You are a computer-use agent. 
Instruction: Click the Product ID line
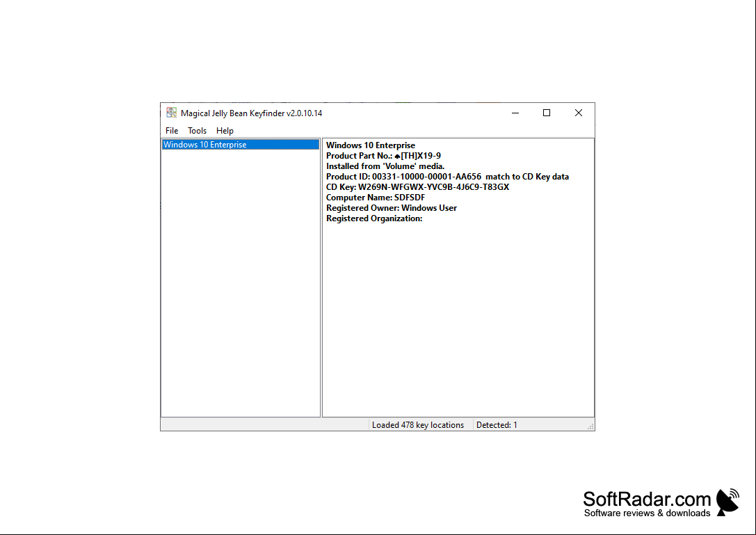click(x=447, y=177)
